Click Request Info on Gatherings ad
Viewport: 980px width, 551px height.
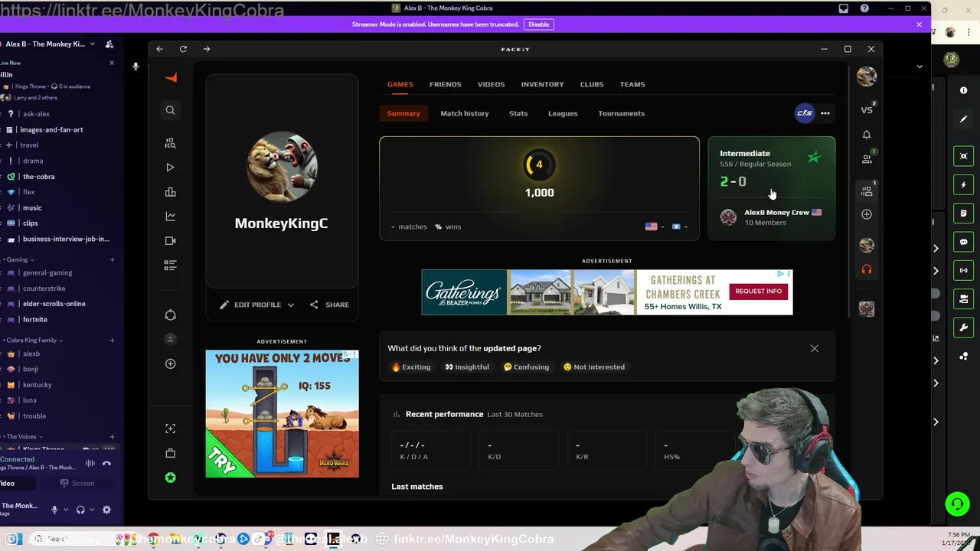759,291
